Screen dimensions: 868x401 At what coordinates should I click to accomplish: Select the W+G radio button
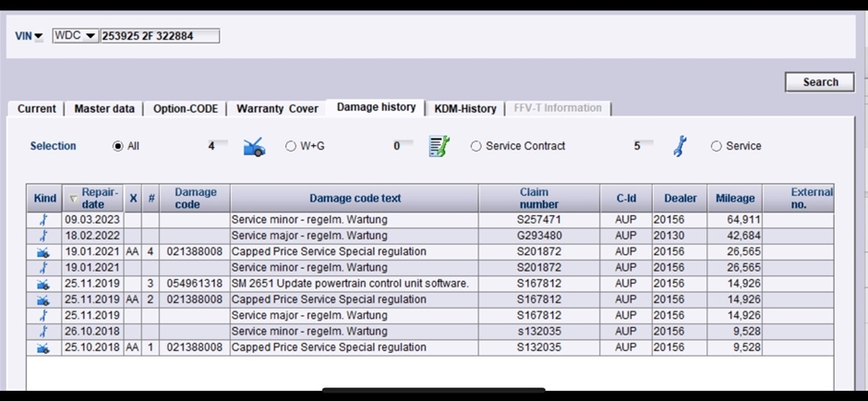tap(291, 146)
